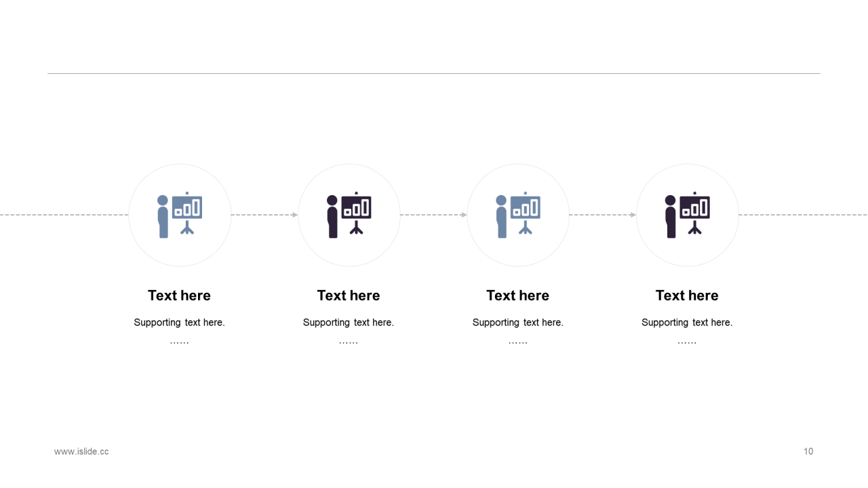The width and height of the screenshot is (868, 488).
Task: Select second "Text here" heading
Action: [349, 296]
